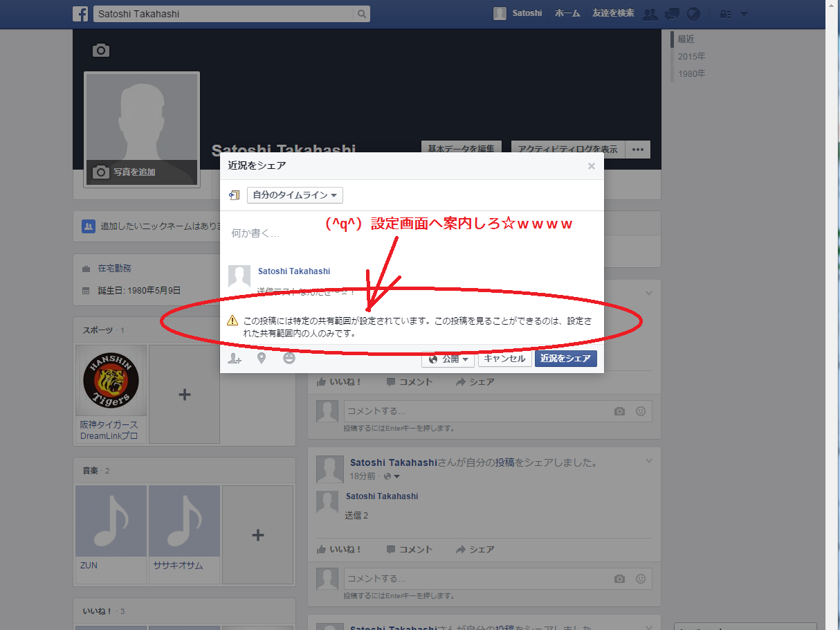Click the blue 近況をシェア button

coord(565,359)
